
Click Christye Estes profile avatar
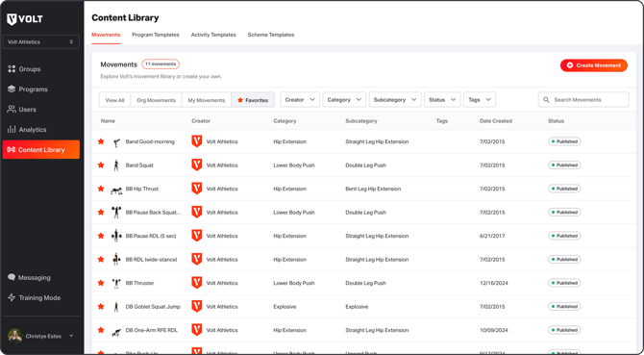(14, 336)
